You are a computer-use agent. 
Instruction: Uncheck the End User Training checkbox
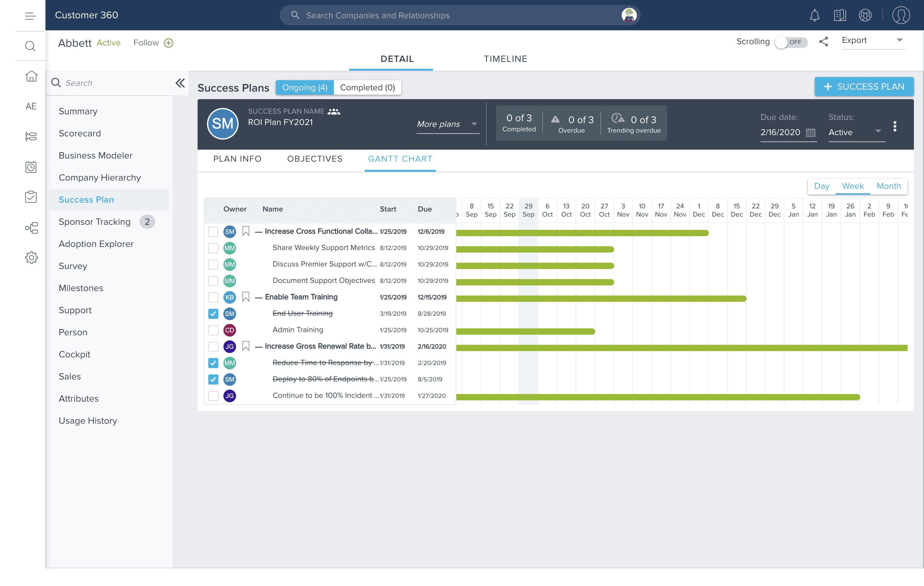(213, 314)
